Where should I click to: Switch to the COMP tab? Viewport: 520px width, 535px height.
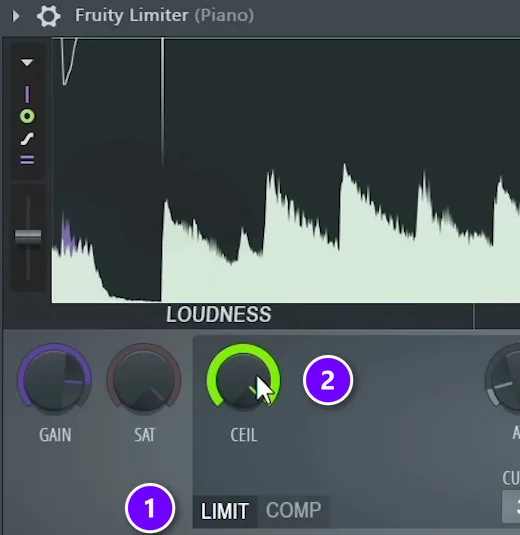pos(293,511)
